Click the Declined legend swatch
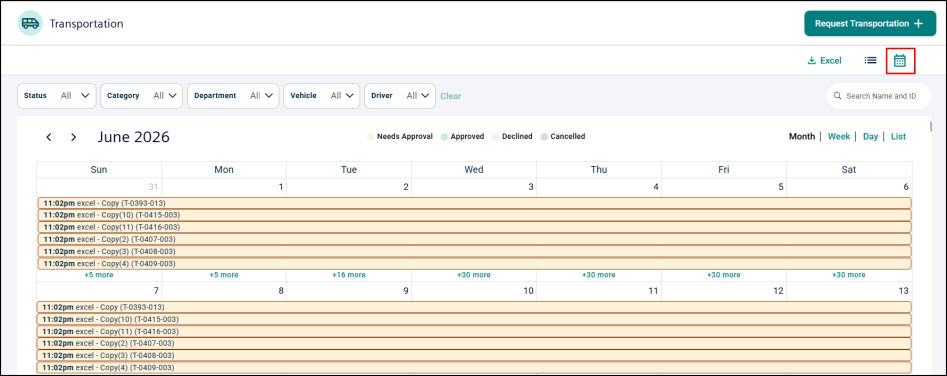 coord(496,136)
